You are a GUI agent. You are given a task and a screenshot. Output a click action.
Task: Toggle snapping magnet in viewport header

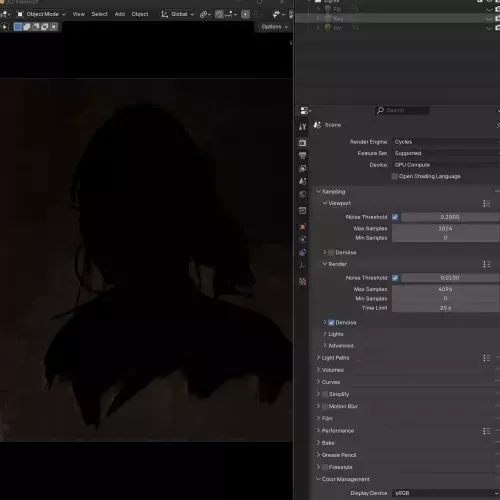[x=219, y=14]
